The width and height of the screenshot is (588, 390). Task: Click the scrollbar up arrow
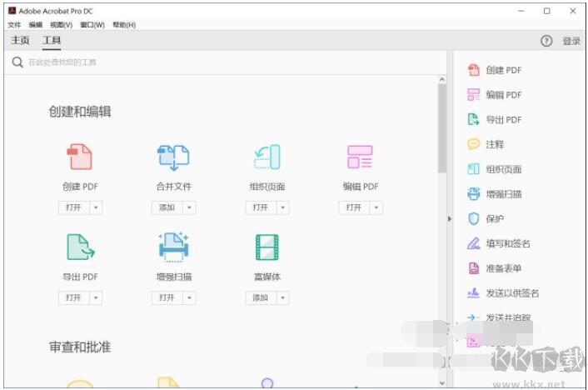coord(441,79)
